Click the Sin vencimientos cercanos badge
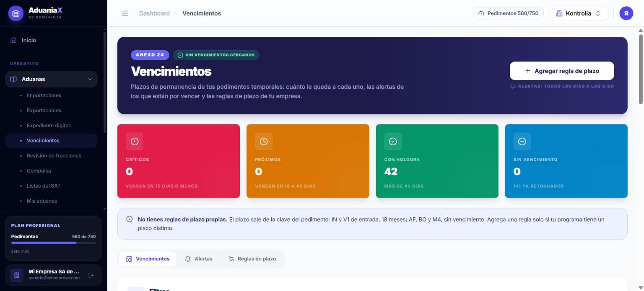This screenshot has height=291, width=644. [216, 55]
